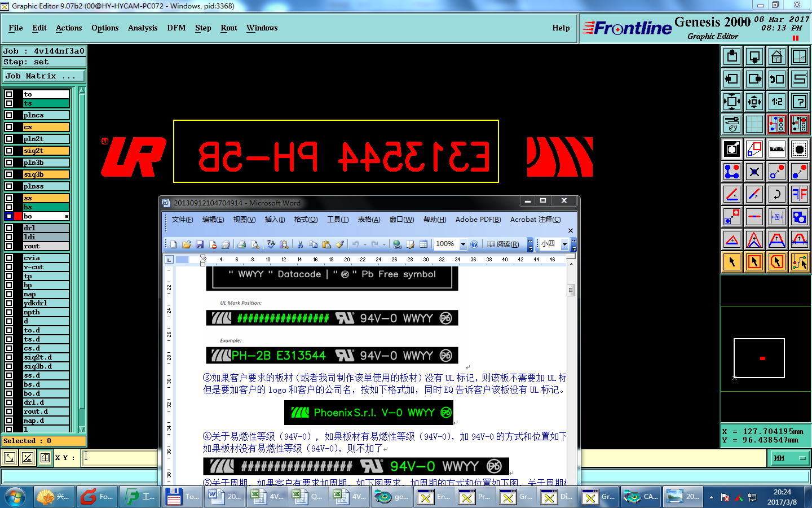The image size is (812, 508).
Task: Click the Word document vertical scrollbar
Action: [571, 373]
